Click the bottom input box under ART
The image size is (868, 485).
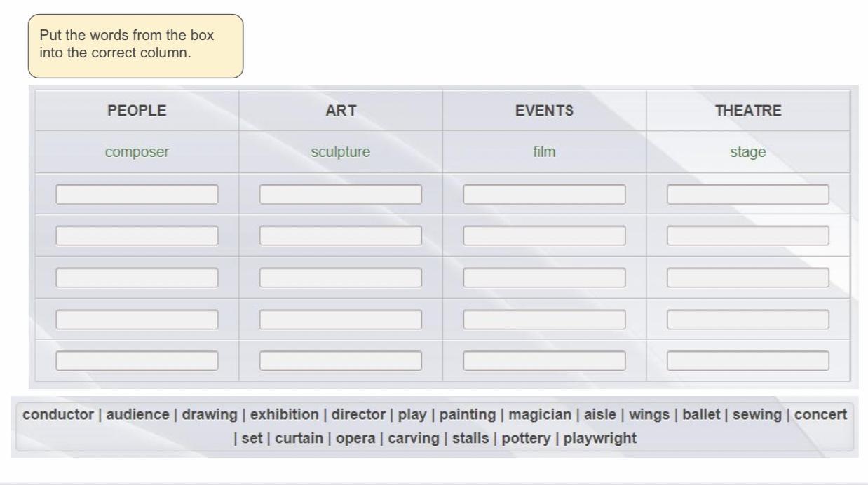341,360
